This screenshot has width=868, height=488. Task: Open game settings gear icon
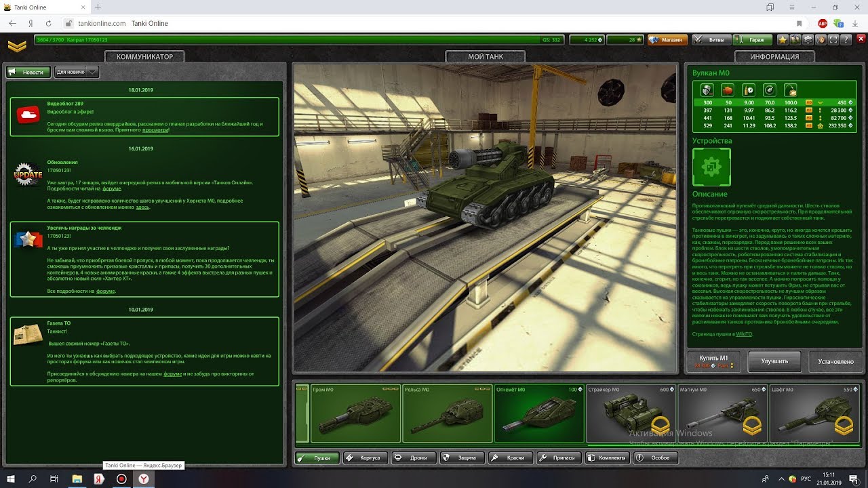click(x=808, y=40)
